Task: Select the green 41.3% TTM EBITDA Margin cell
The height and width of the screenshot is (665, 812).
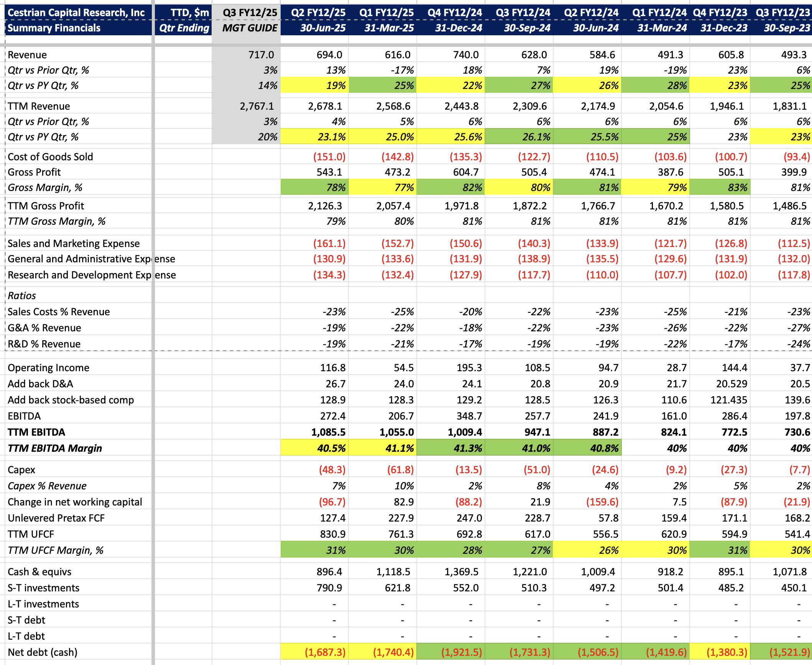Action: click(x=467, y=448)
